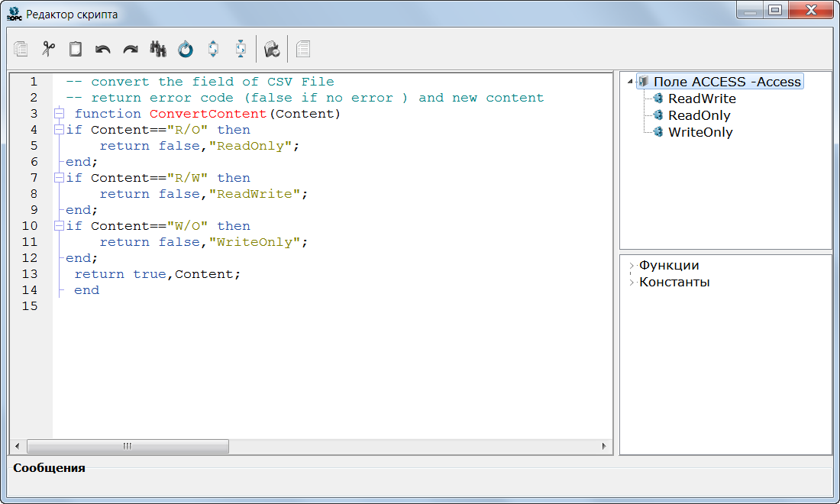Viewport: 840px width, 504px height.
Task: Click the "R/O" string on line 4
Action: [x=188, y=130]
